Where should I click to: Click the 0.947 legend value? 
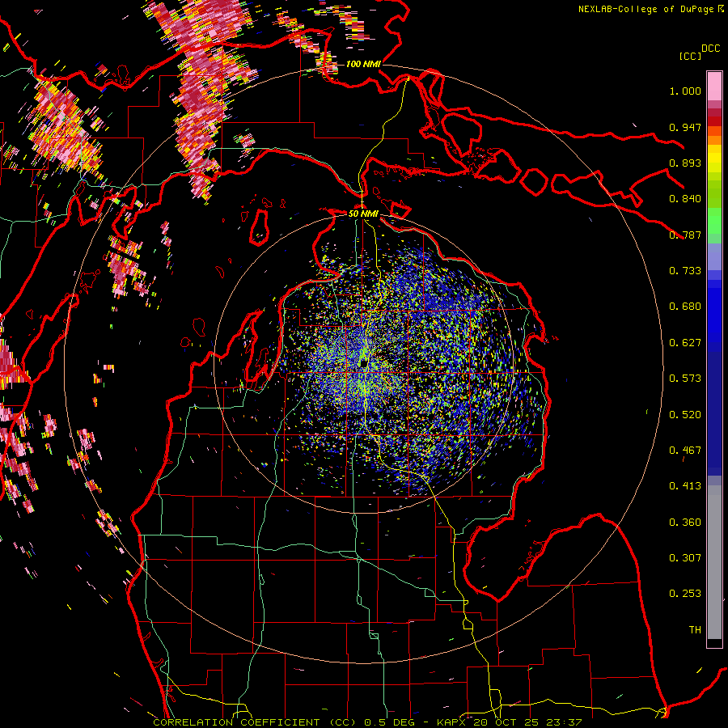coord(685,127)
